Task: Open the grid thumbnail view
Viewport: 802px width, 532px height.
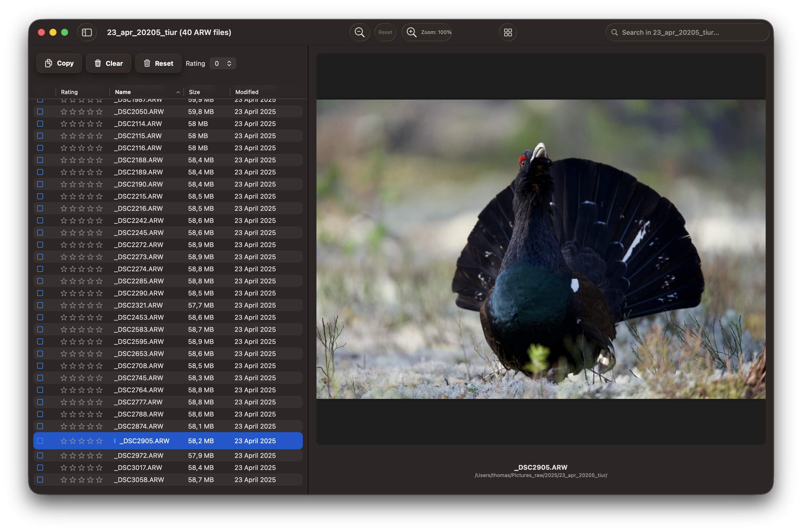Action: [507, 32]
